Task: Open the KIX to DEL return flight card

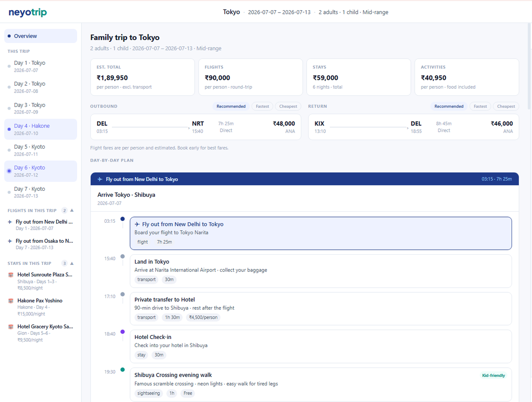Action: 414,127
